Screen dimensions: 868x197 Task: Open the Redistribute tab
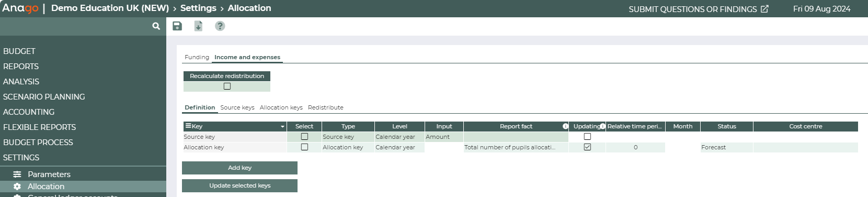pyautogui.click(x=326, y=107)
